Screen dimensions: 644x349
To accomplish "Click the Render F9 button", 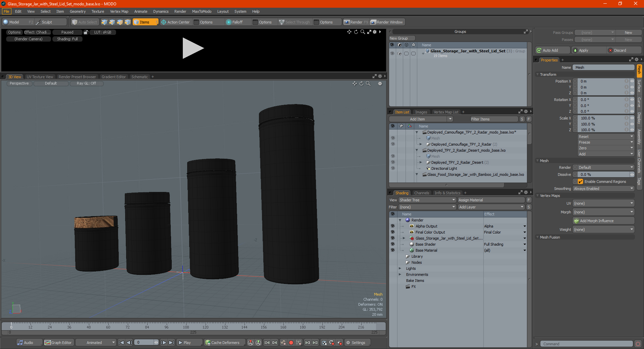I will [356, 22].
